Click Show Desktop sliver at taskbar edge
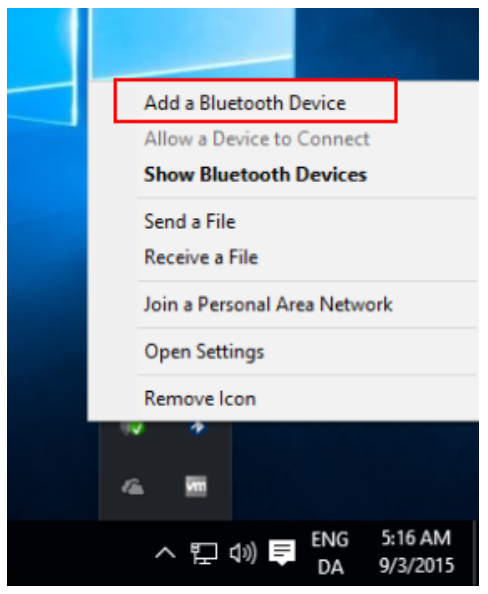 (475, 553)
